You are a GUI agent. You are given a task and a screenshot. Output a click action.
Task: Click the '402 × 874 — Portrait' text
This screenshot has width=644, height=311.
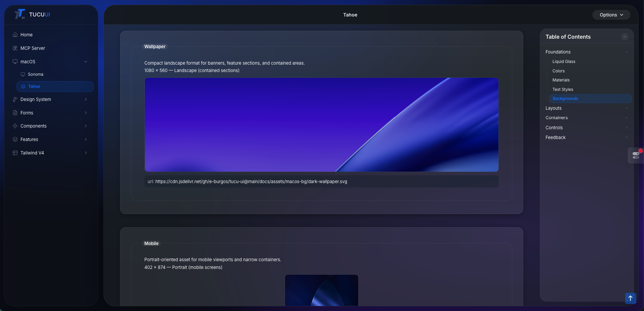tap(183, 267)
